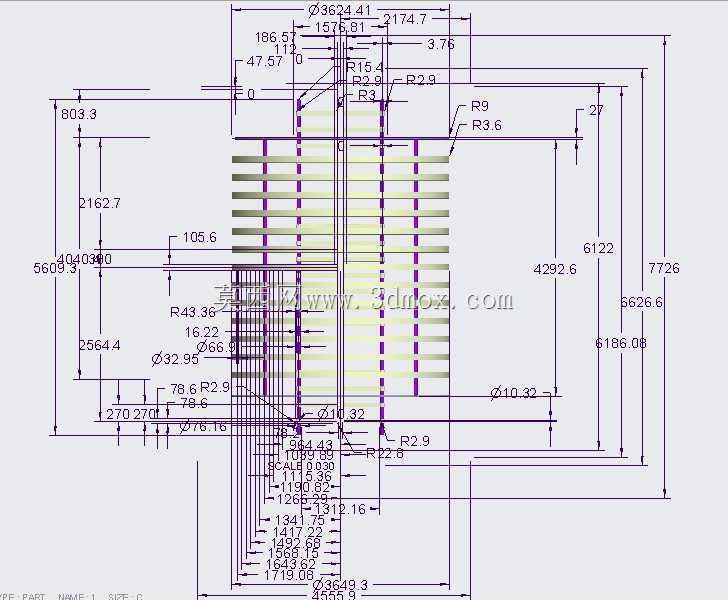
Task: Click the 2174.7 dimension value
Action: pyautogui.click(x=405, y=19)
